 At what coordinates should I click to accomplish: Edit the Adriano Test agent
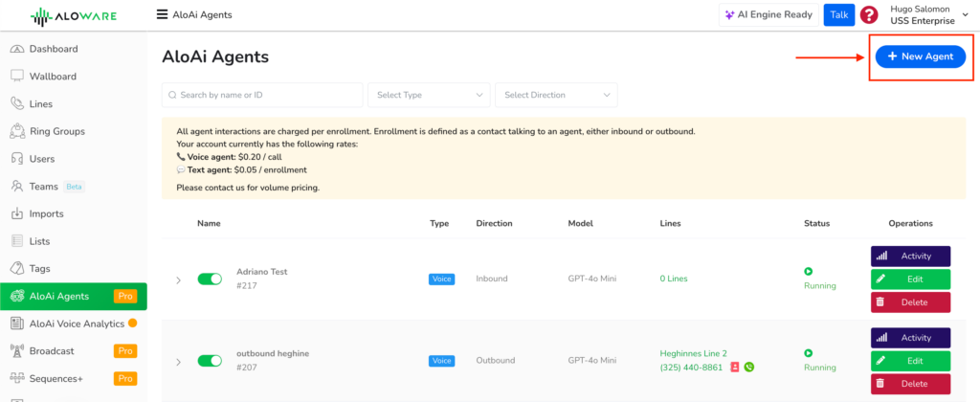pyautogui.click(x=911, y=279)
